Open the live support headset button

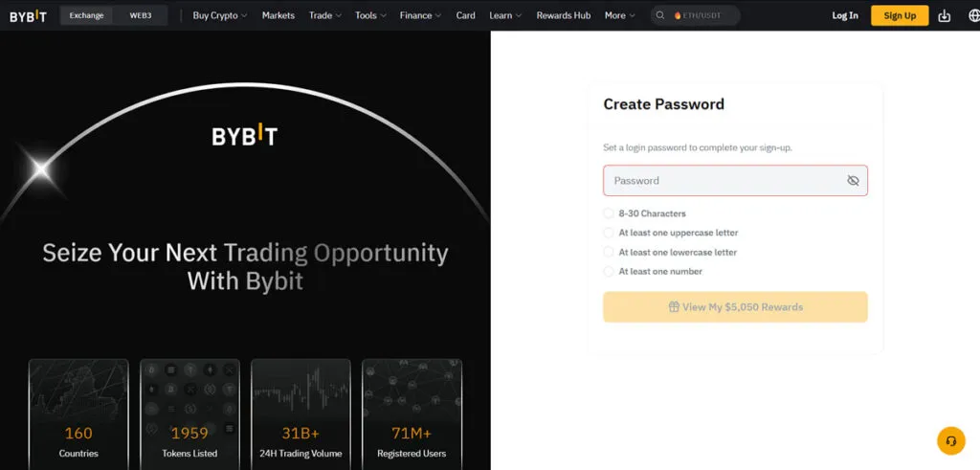(950, 441)
